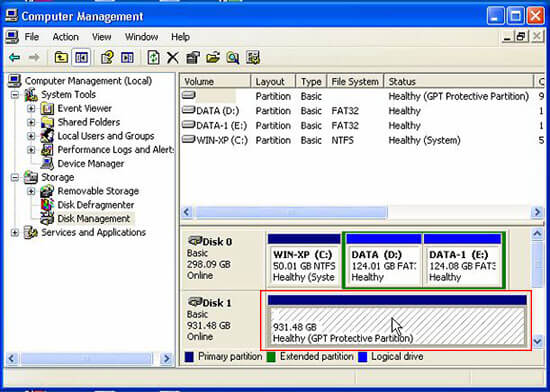550x392 pixels.
Task: Click the Open folder toolbar icon
Action: tap(213, 58)
